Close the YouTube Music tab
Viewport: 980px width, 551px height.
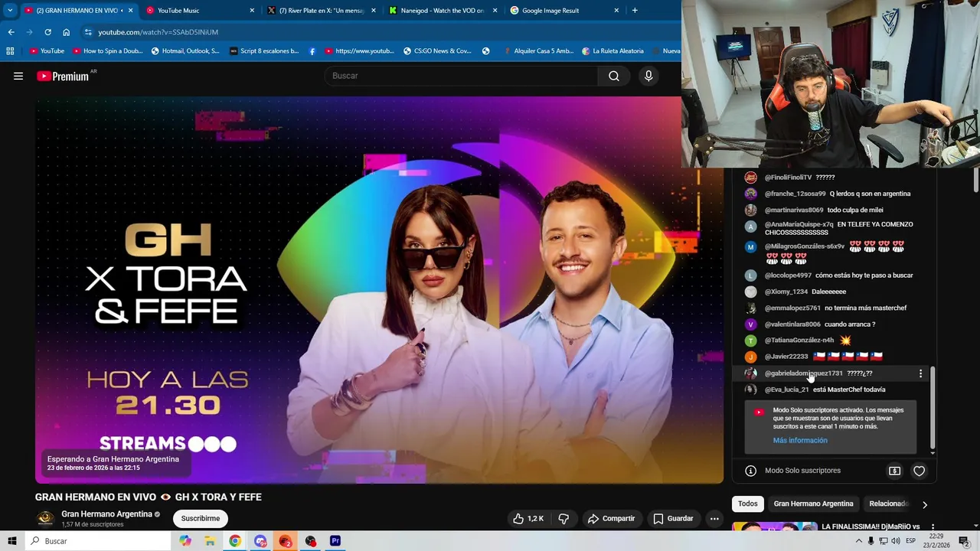click(x=252, y=11)
